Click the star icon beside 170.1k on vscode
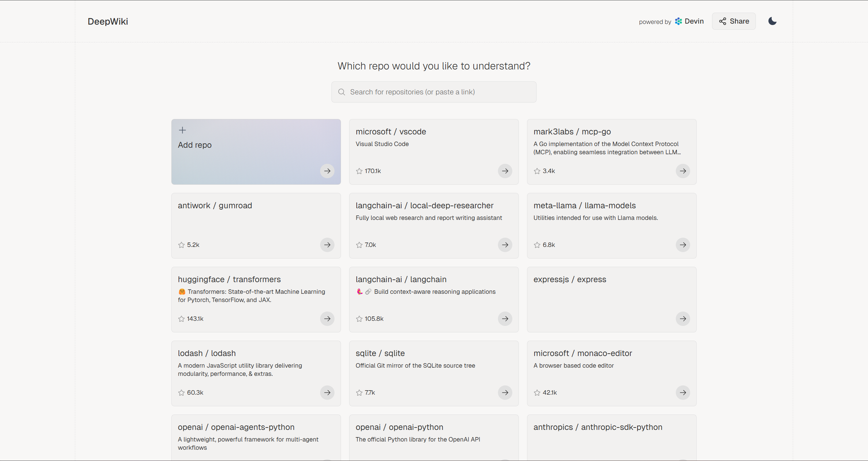The width and height of the screenshot is (868, 461). coord(359,171)
